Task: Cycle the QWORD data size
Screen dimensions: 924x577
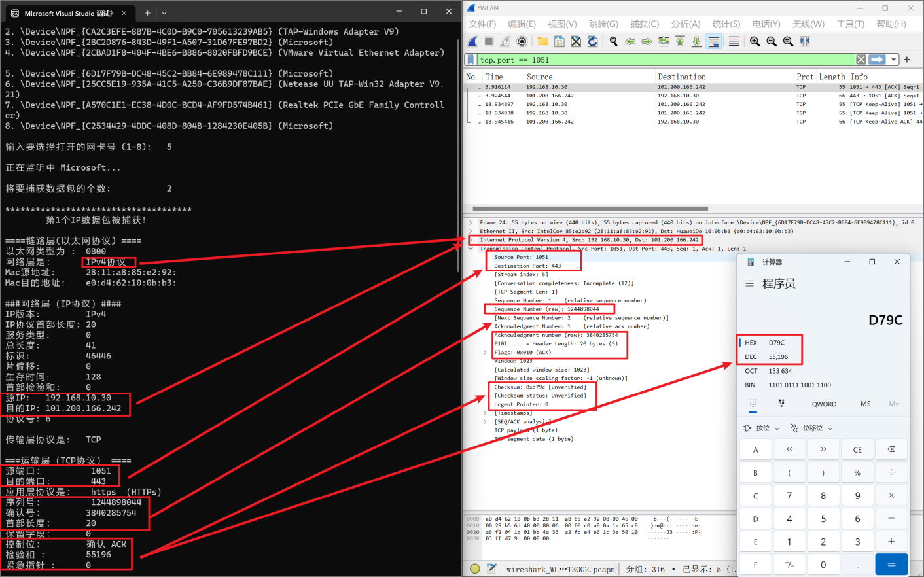Action: pos(824,404)
